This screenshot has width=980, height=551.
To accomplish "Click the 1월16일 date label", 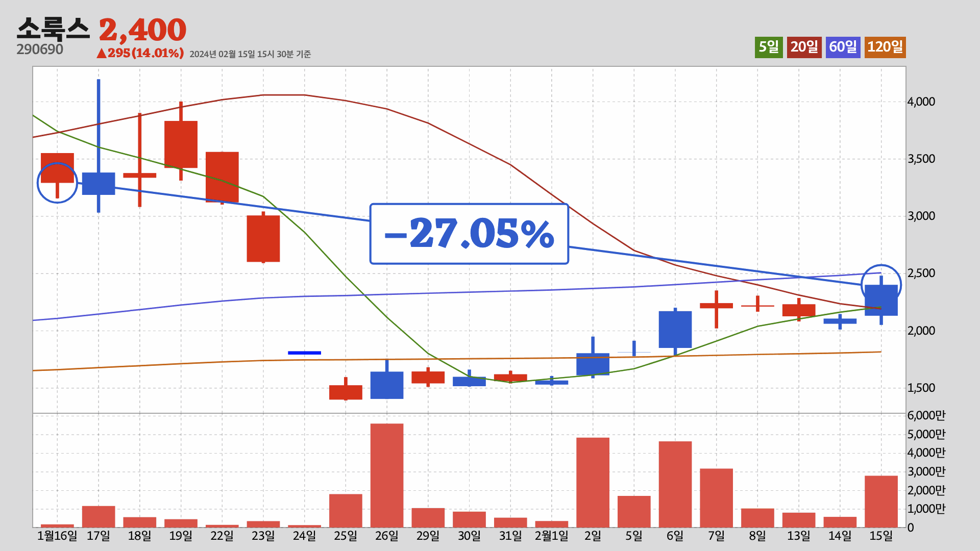I will coord(57,536).
